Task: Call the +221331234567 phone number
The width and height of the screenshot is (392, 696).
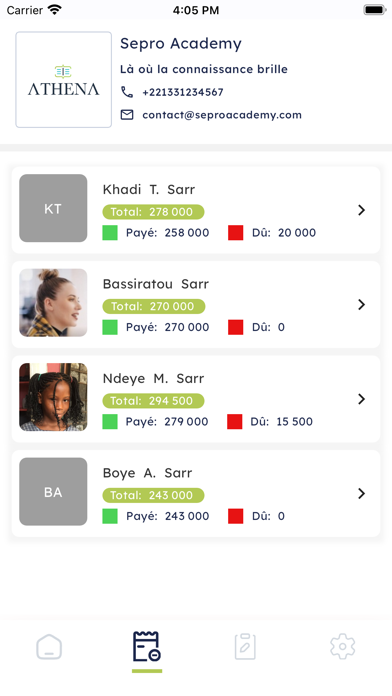Action: pyautogui.click(x=183, y=92)
